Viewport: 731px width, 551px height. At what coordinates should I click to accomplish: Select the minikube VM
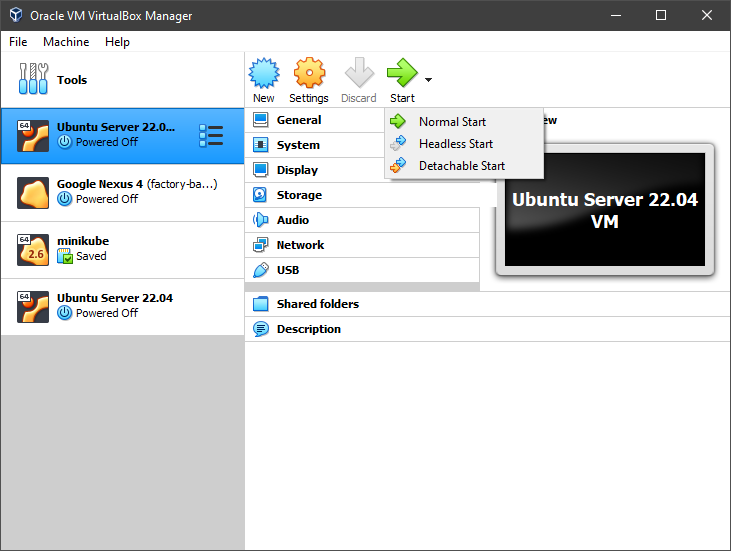pos(122,250)
